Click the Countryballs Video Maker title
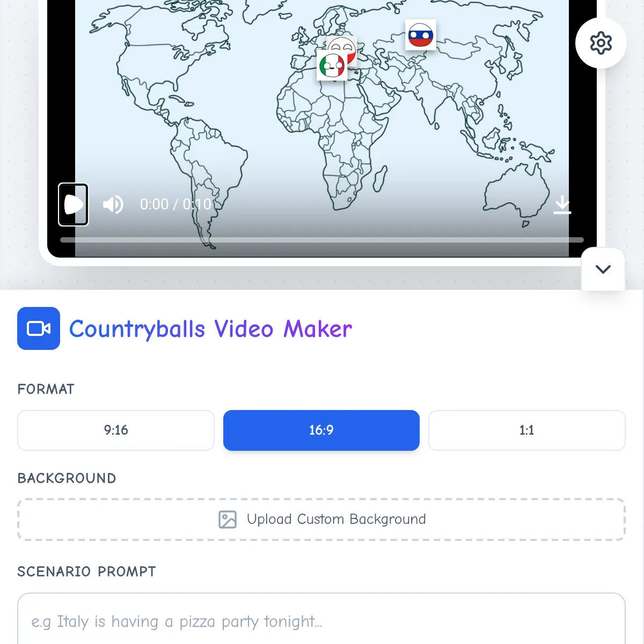The image size is (644, 644). coord(210,329)
